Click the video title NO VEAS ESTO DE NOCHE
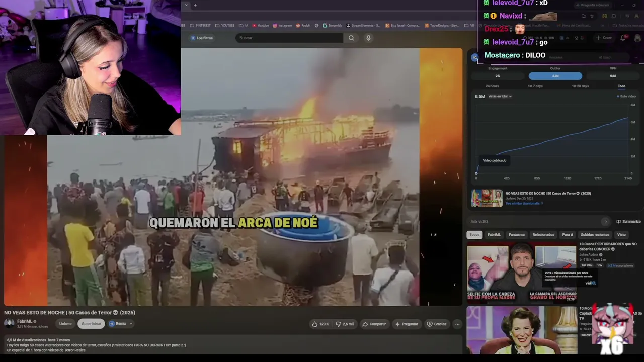644x362 pixels. click(x=69, y=313)
